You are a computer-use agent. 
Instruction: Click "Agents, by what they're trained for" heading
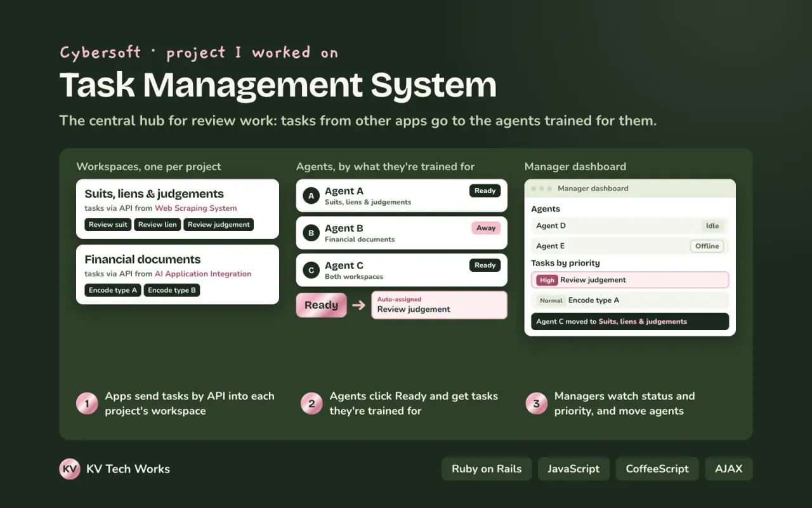coord(385,167)
